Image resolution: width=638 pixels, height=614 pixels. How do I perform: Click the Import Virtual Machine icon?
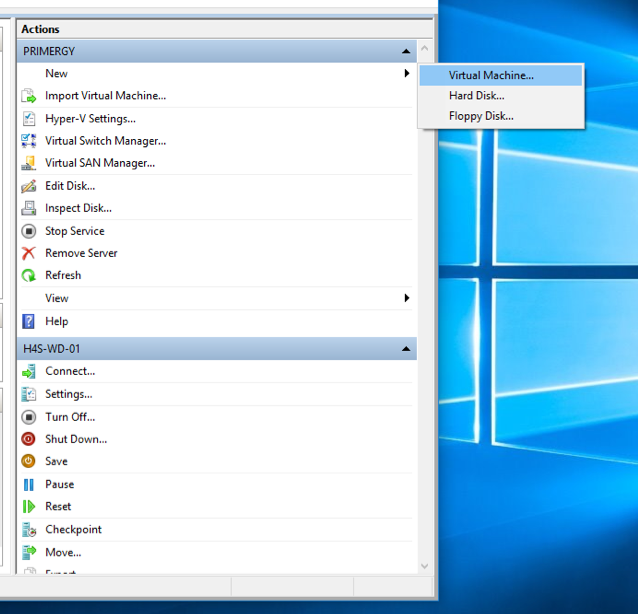[x=28, y=96]
